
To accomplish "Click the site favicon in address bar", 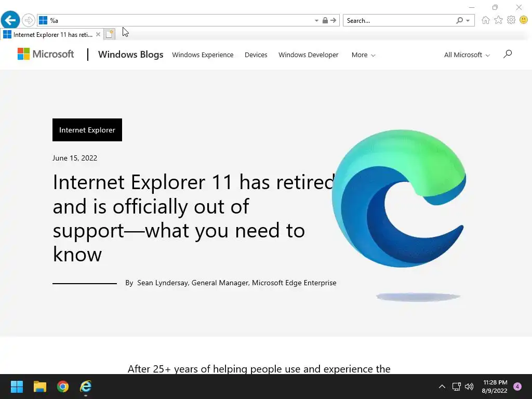I will tap(43, 20).
